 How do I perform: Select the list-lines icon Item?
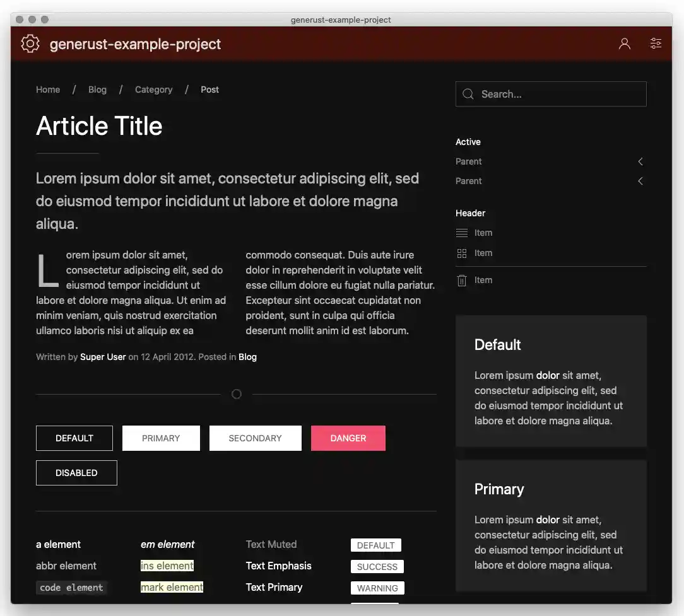pos(462,233)
